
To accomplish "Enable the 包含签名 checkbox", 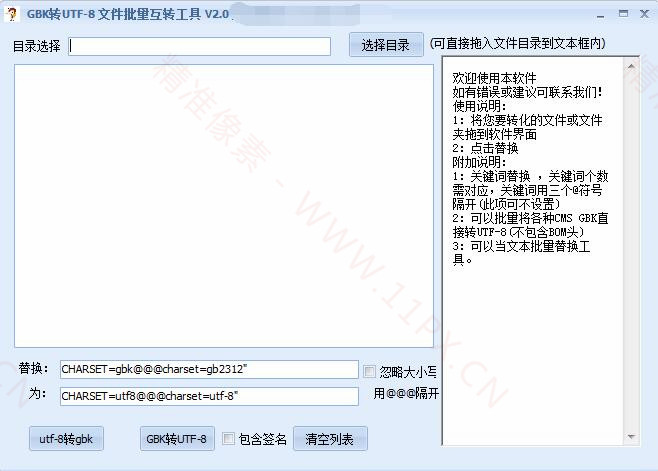I will pyautogui.click(x=228, y=439).
